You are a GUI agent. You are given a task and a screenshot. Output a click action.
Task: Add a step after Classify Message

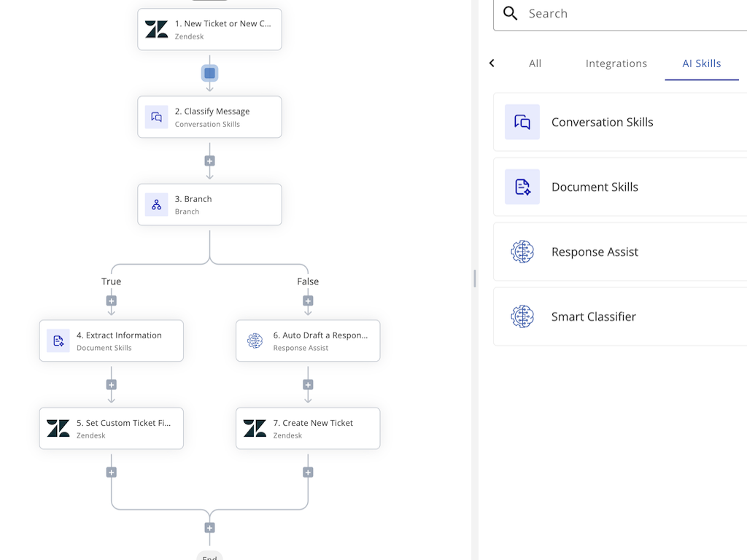[x=209, y=160]
